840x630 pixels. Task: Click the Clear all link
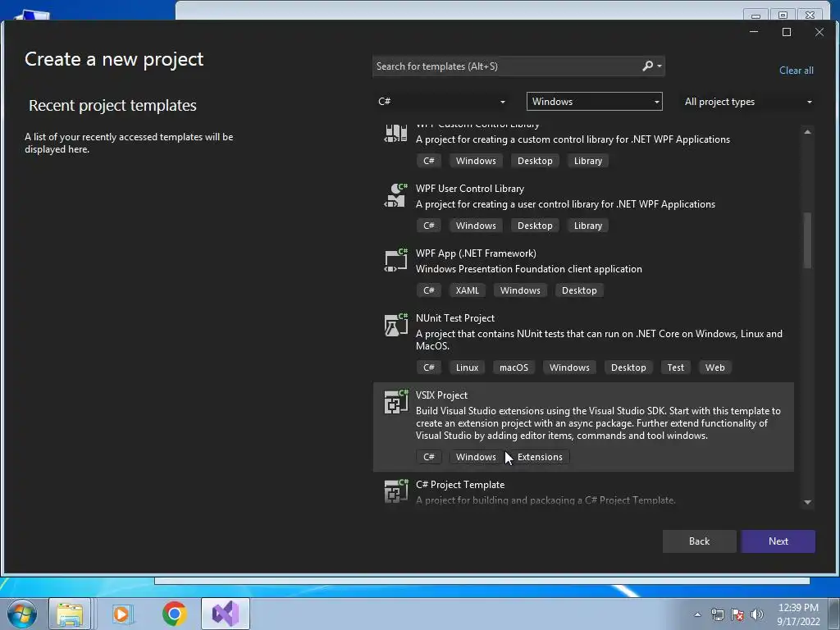[x=796, y=71]
